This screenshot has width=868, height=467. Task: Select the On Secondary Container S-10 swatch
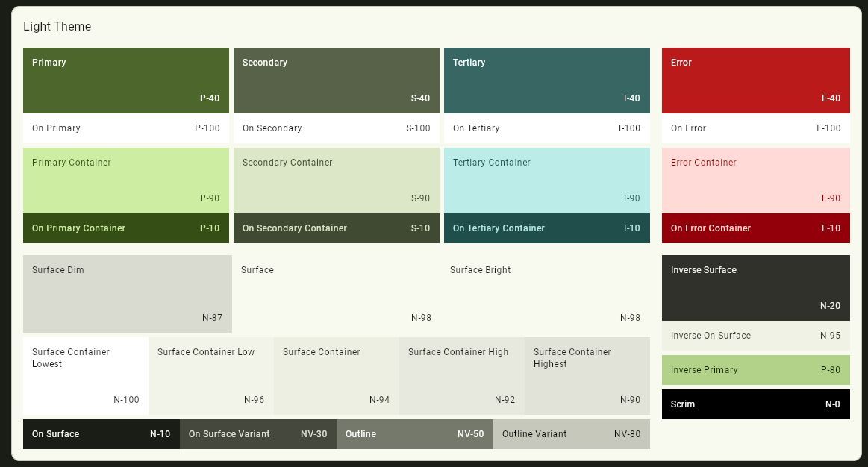click(336, 228)
